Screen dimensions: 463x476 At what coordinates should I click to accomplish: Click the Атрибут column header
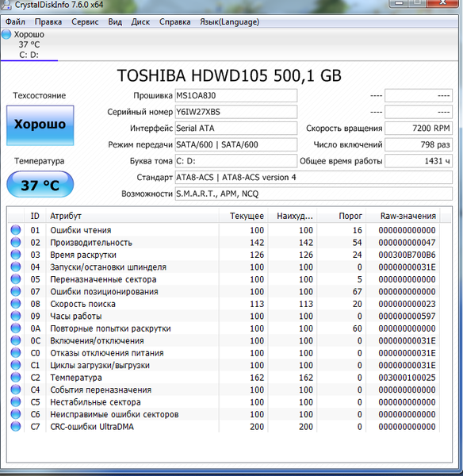(x=132, y=216)
